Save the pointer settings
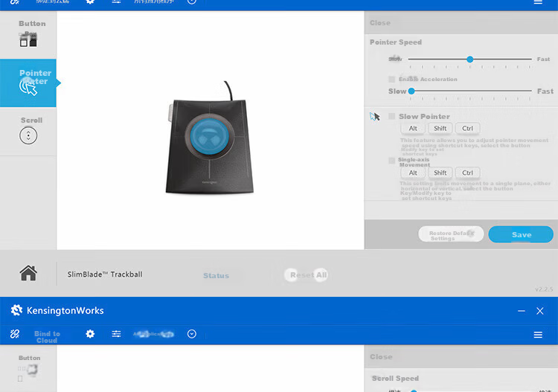 521,234
